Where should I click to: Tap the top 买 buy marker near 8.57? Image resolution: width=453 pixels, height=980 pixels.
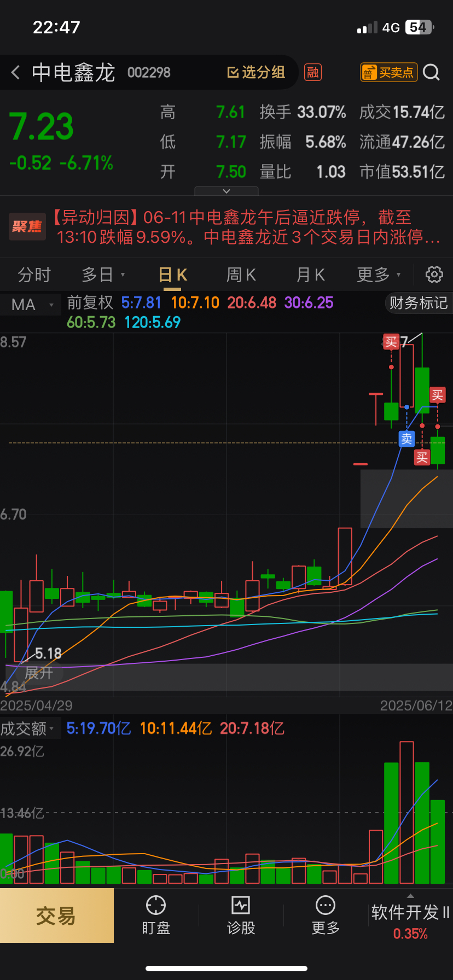click(x=391, y=342)
